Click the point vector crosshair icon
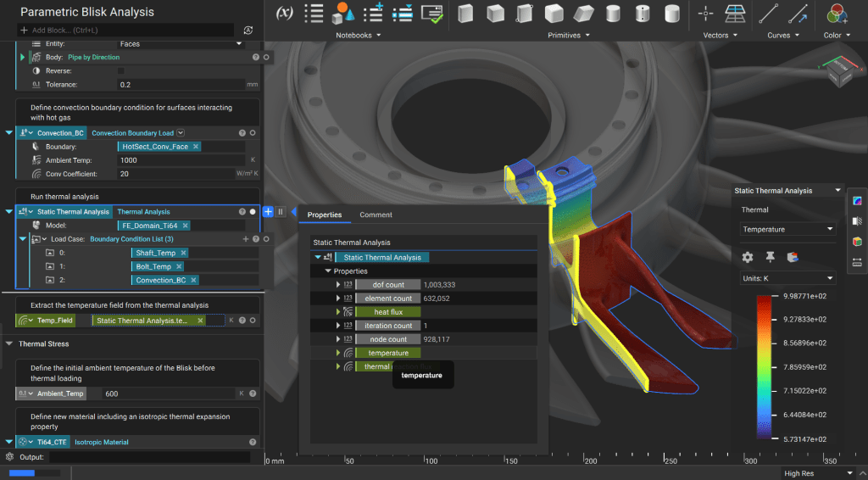Viewport: 868px width, 480px height. click(x=706, y=14)
